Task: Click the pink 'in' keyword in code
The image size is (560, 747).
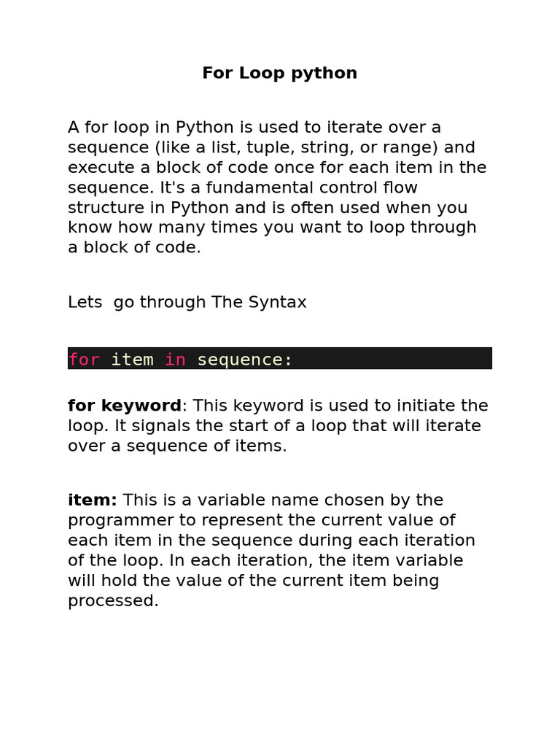Action: point(175,360)
